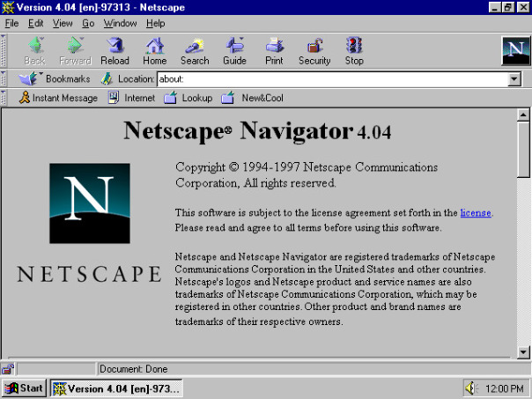Click the Netscape N throbber logo
The width and height of the screenshot is (532, 399).
coord(516,51)
